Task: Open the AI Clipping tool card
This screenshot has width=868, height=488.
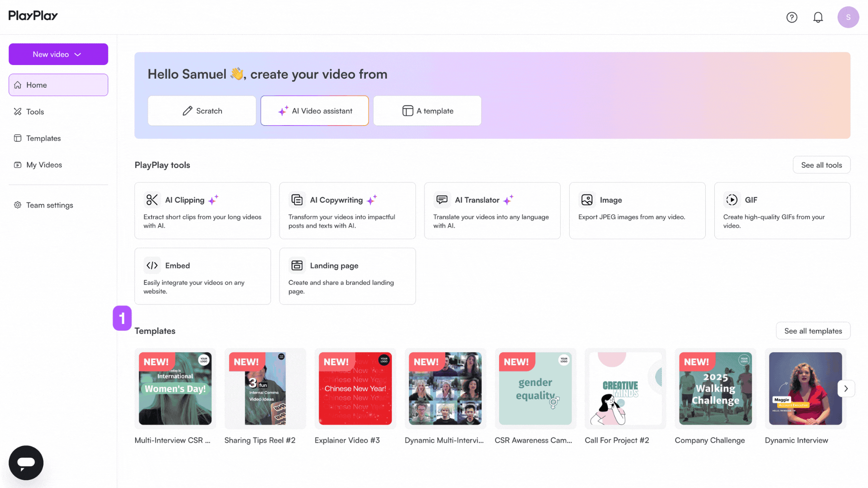Action: click(203, 211)
